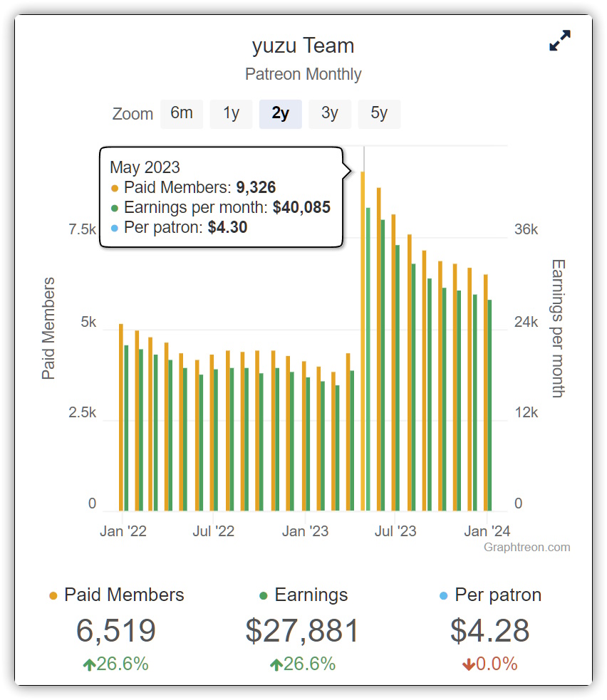Viewport: 607px width, 700px height.
Task: Click the Jan '23 x-axis label
Action: [x=304, y=531]
